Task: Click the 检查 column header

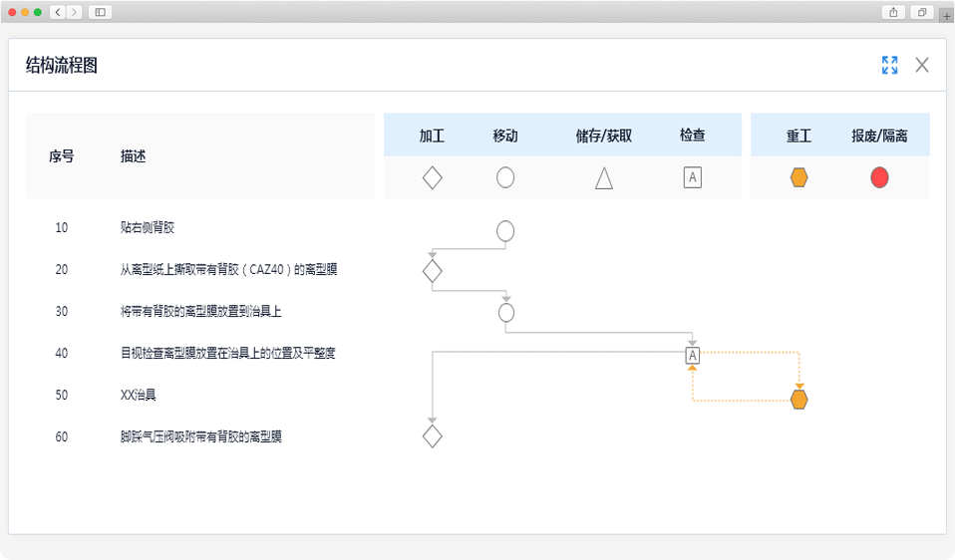Action: (x=693, y=136)
